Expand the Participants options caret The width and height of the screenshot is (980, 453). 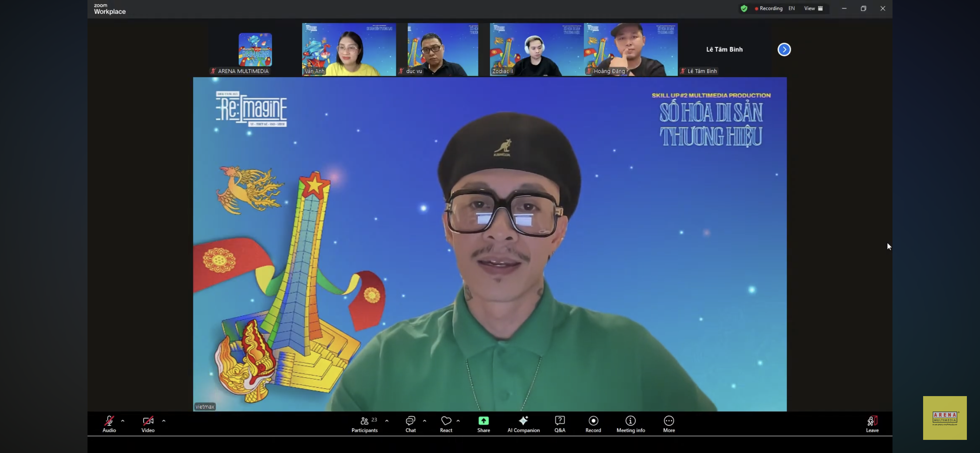(387, 421)
